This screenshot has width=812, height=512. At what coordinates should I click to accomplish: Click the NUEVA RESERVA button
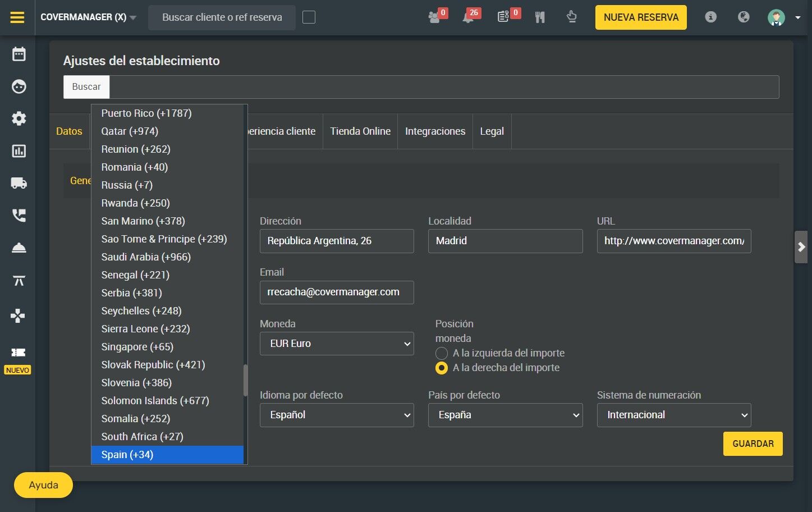641,17
